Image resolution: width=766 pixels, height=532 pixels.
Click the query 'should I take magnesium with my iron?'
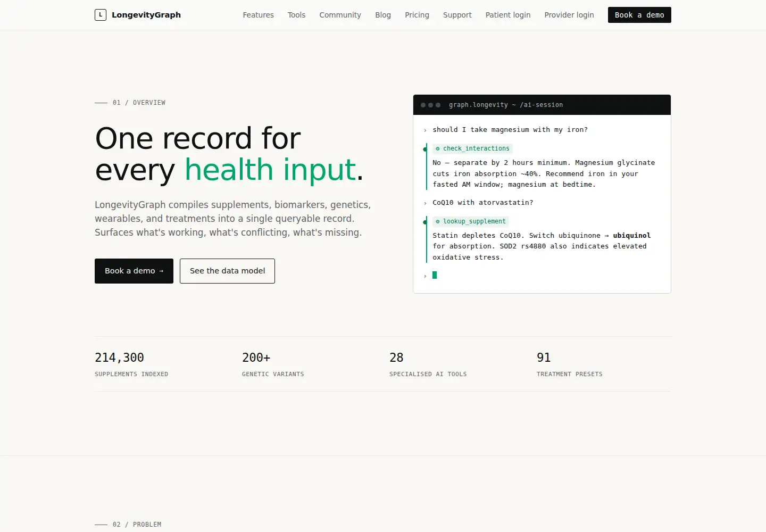510,130
